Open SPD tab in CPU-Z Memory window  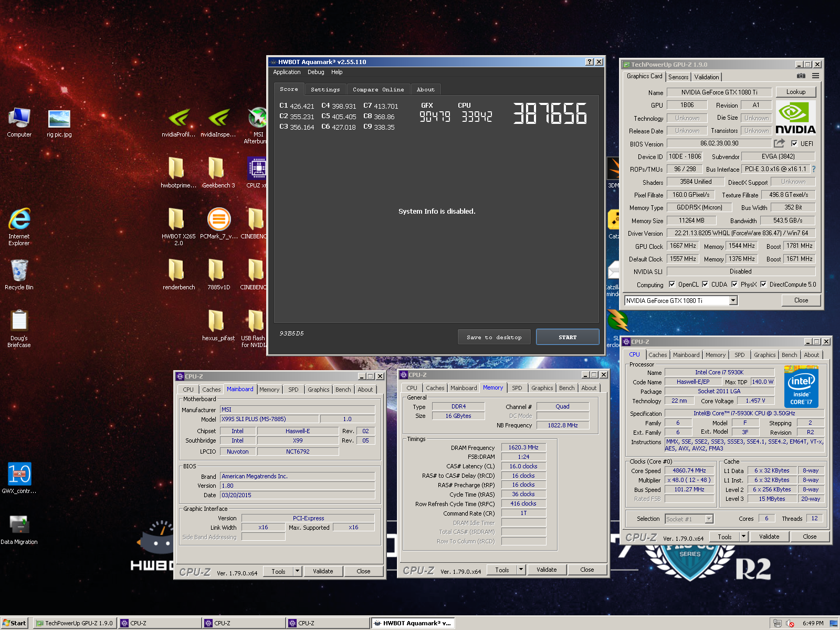517,388
